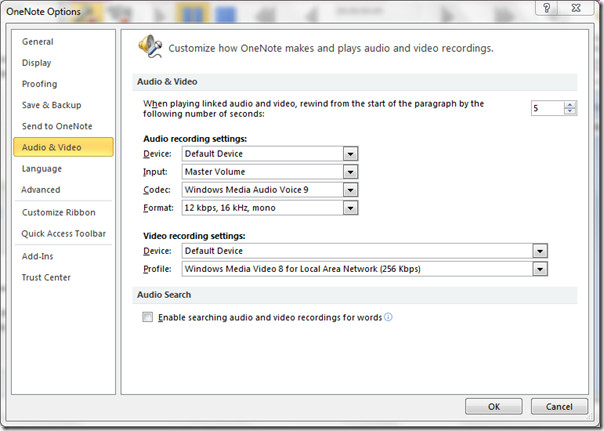The image size is (604, 431).
Task: Enable searching audio and video recordings checkbox
Action: pos(147,317)
